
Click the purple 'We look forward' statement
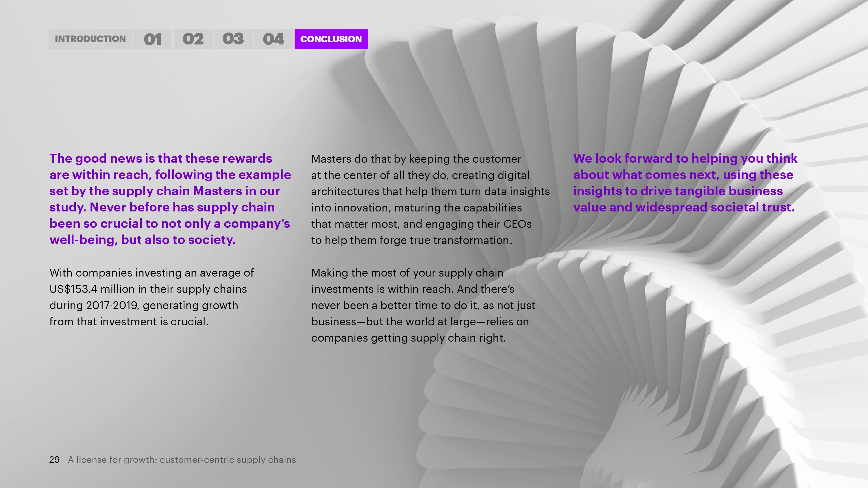(685, 182)
